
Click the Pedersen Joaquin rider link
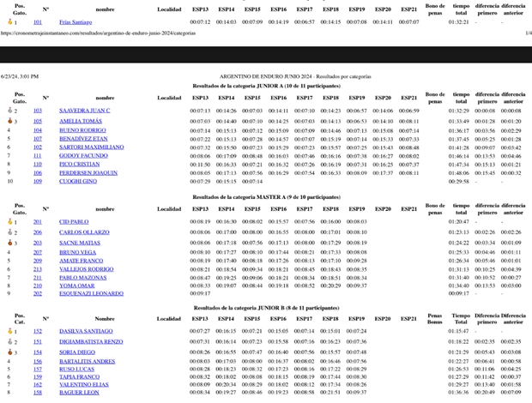click(88, 172)
